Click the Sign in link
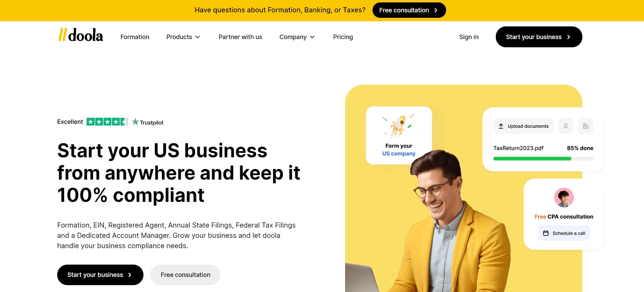The height and width of the screenshot is (292, 644). tap(469, 37)
